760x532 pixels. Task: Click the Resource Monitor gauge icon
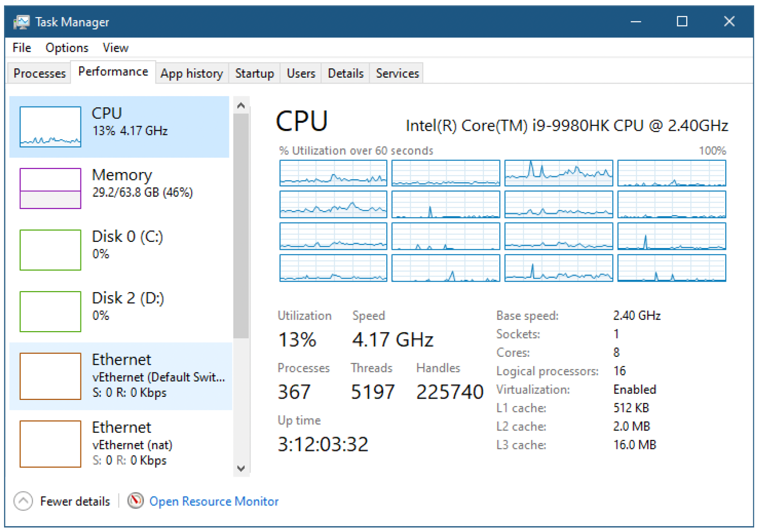[135, 501]
